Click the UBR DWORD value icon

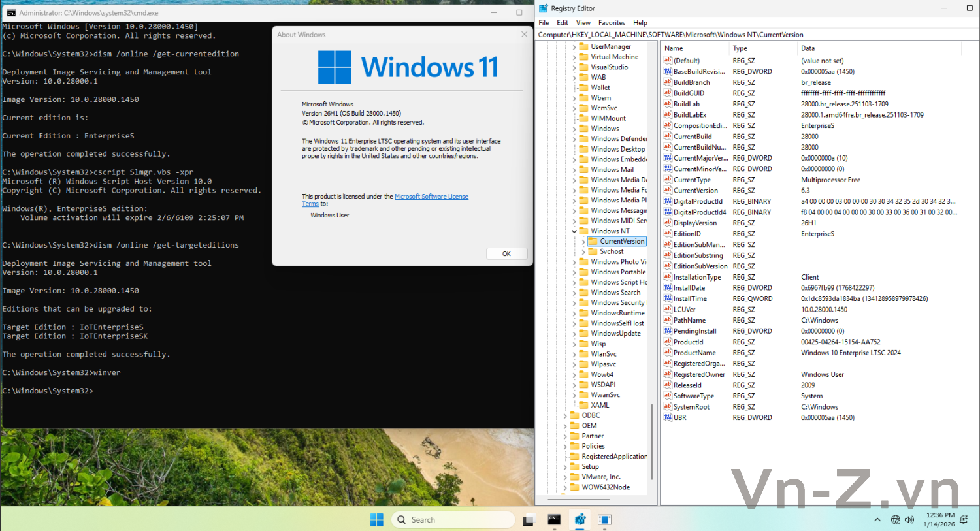pyautogui.click(x=668, y=417)
